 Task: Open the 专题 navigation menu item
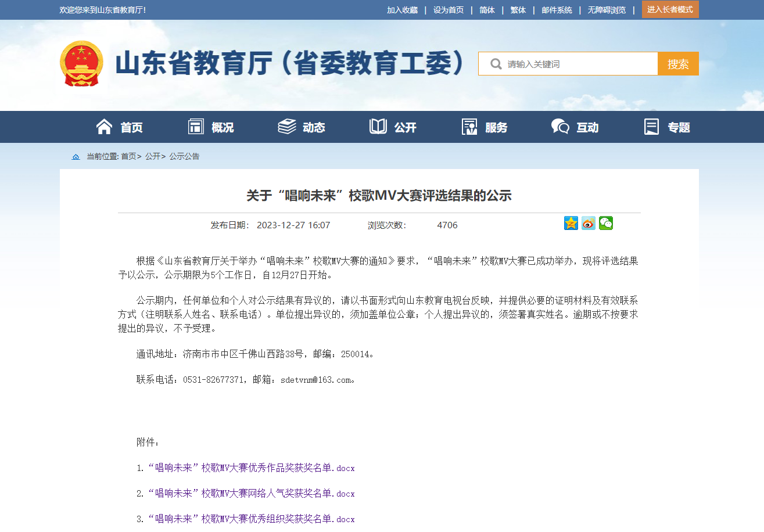[679, 127]
